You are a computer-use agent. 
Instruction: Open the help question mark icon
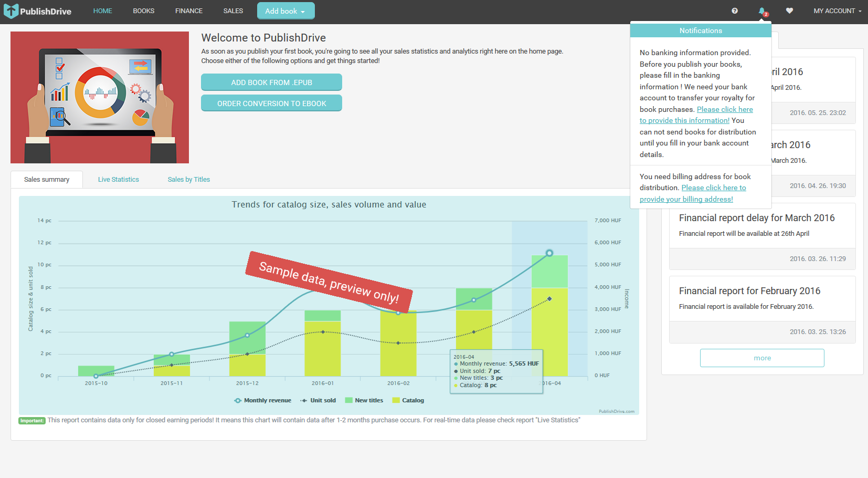pyautogui.click(x=735, y=11)
